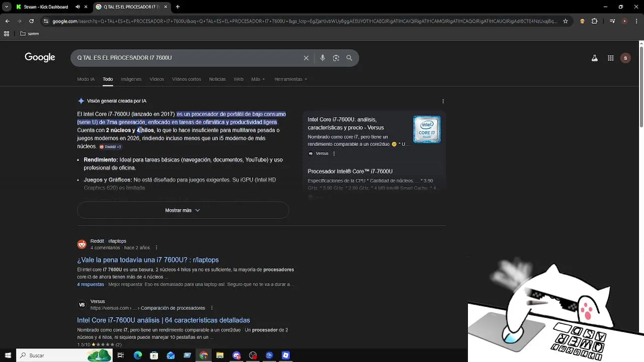644x362 pixels.
Task: Close the Stream - Kick Dashboard tab
Action: 85,7
